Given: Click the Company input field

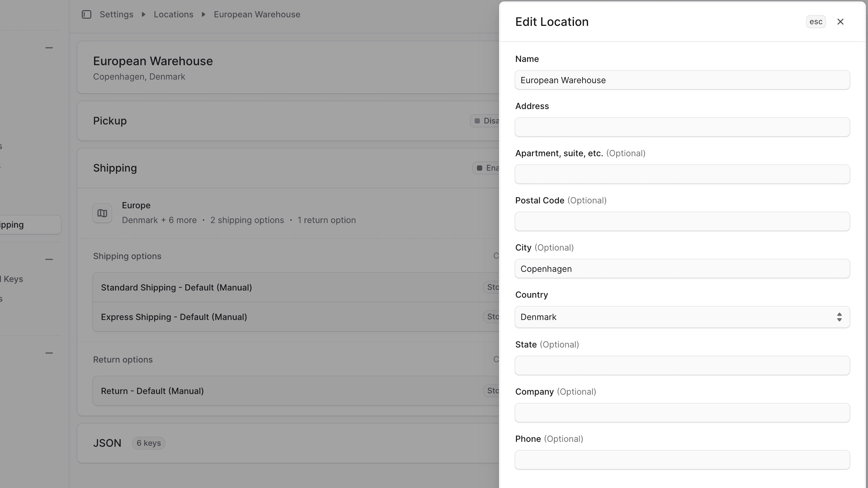Looking at the screenshot, I should pyautogui.click(x=682, y=413).
